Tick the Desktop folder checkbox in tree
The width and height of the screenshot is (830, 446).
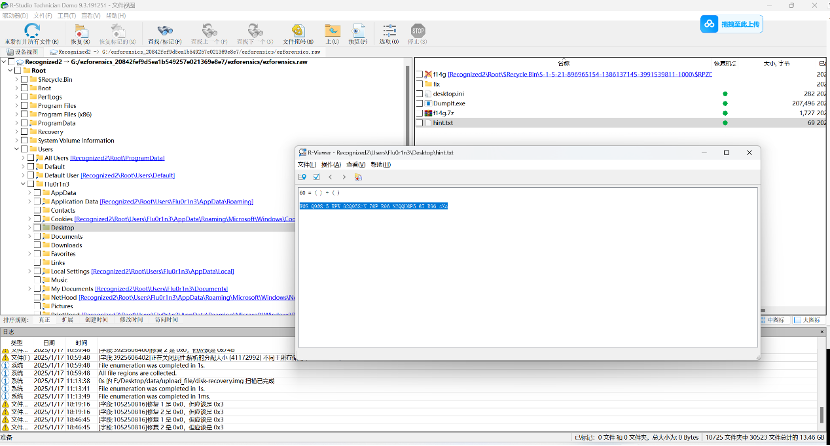[37, 227]
